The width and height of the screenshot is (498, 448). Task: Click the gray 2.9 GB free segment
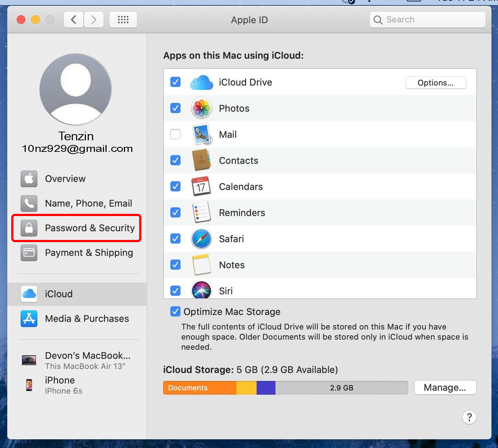(341, 387)
